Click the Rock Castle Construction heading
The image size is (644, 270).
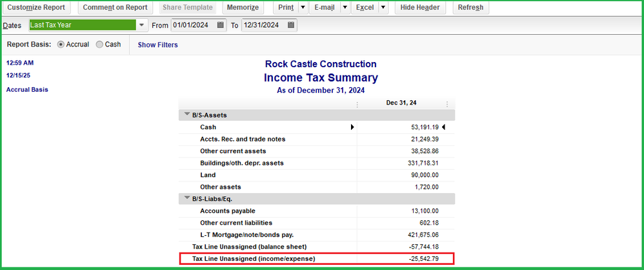[321, 64]
